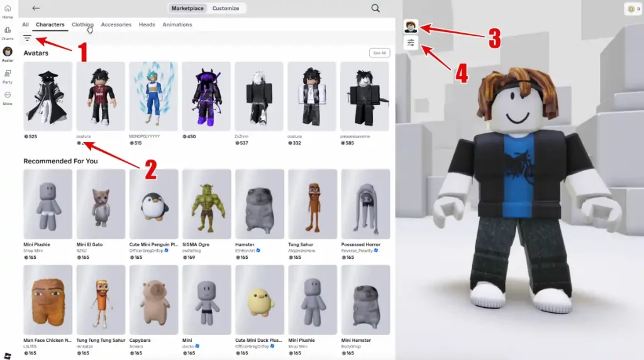Open the SIGMA Ogre item
The height and width of the screenshot is (360, 644).
tap(206, 204)
